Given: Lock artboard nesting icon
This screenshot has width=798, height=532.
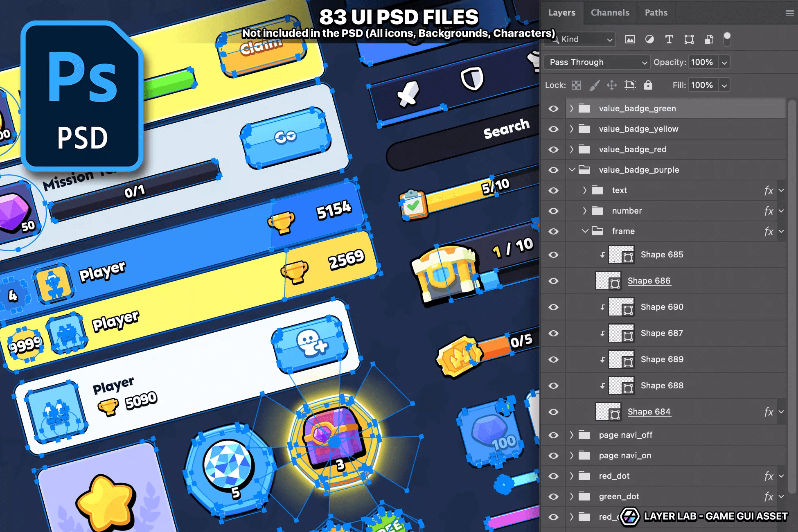Looking at the screenshot, I should click(630, 85).
